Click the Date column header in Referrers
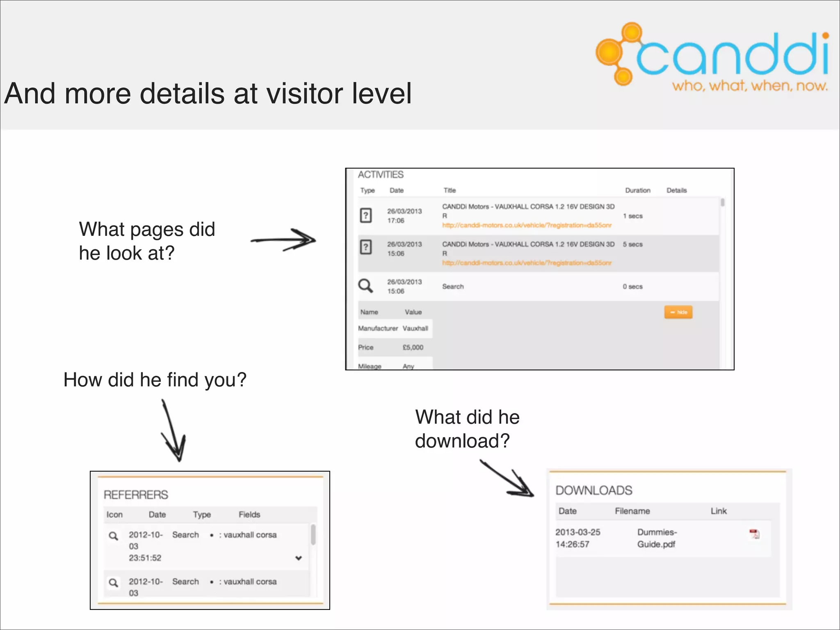The width and height of the screenshot is (840, 630). click(157, 514)
